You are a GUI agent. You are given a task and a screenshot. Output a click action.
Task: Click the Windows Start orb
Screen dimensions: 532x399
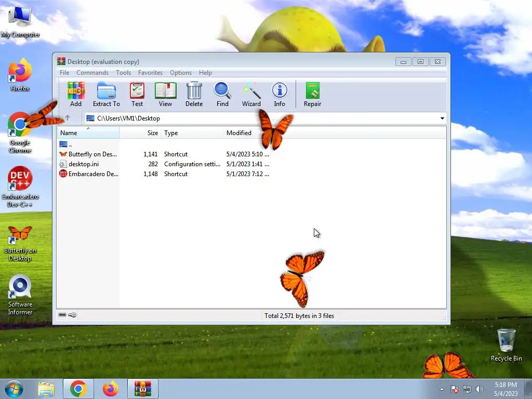(14, 389)
